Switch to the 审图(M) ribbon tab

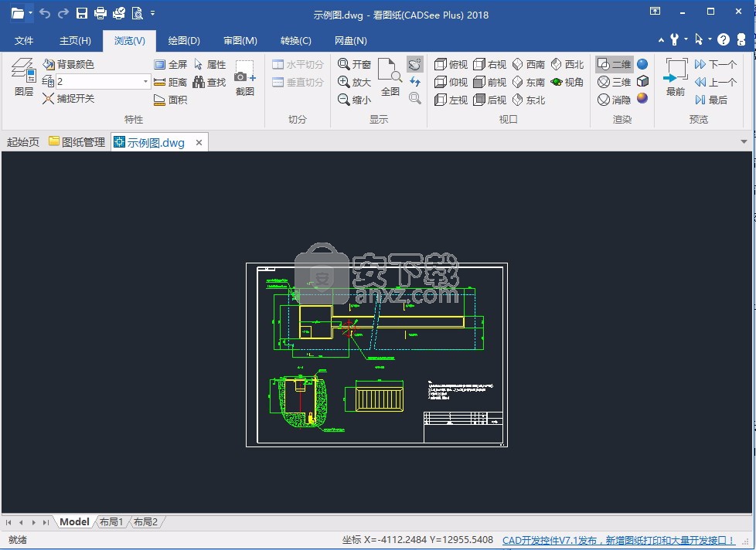[240, 41]
